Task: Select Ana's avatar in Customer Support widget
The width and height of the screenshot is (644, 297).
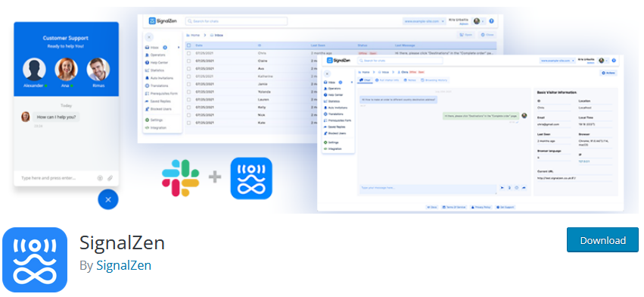Action: point(66,69)
